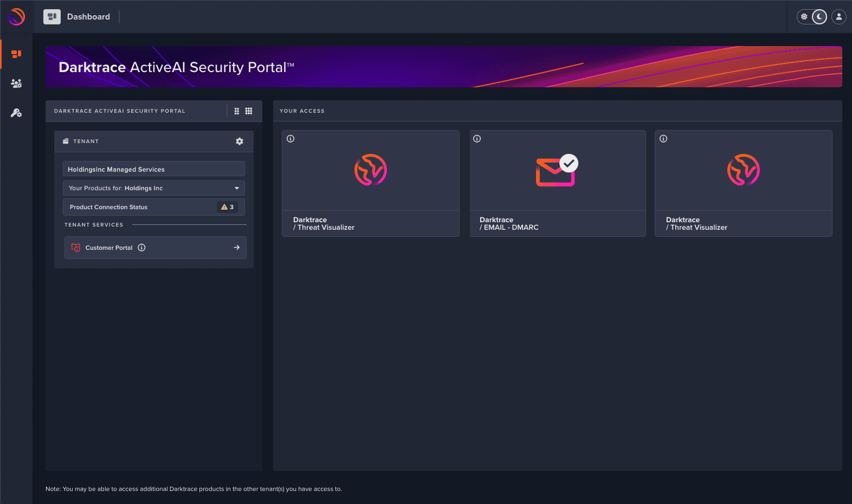Open the user management sidebar icon
The width and height of the screenshot is (852, 504).
pyautogui.click(x=16, y=83)
